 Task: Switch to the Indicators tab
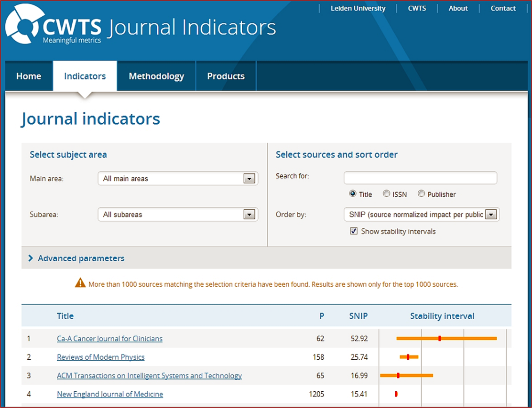click(x=85, y=76)
